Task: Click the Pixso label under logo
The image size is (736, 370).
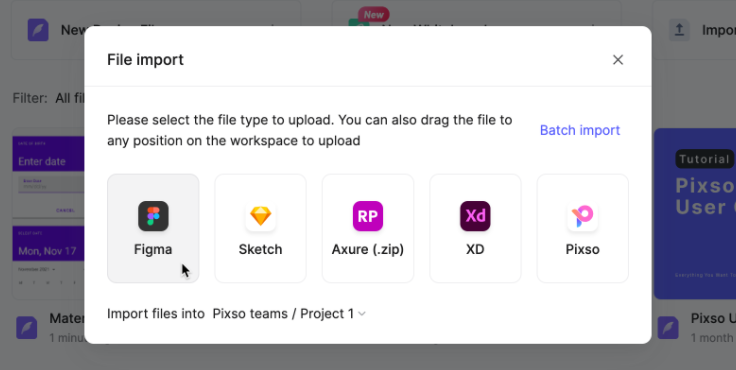Action: [x=583, y=249]
